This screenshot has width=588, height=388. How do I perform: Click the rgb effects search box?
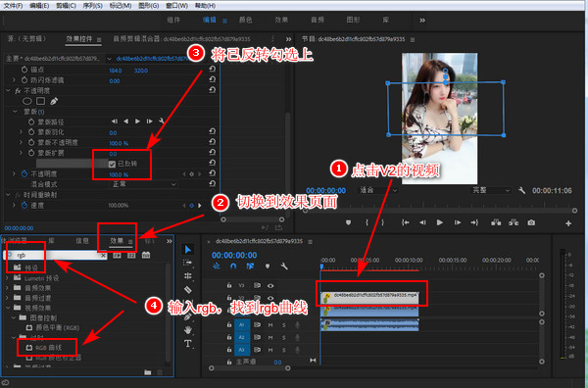tap(56, 256)
